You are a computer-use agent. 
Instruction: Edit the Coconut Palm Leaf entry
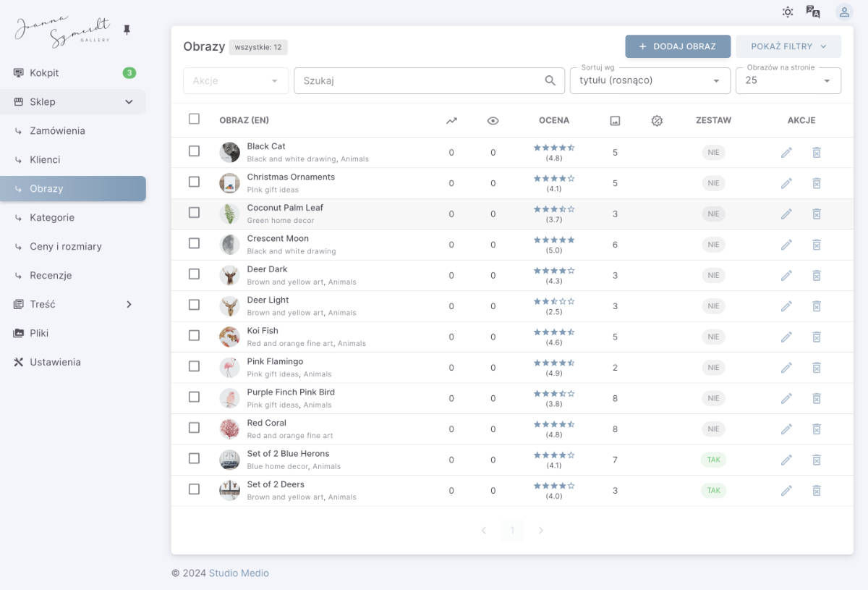(x=786, y=214)
